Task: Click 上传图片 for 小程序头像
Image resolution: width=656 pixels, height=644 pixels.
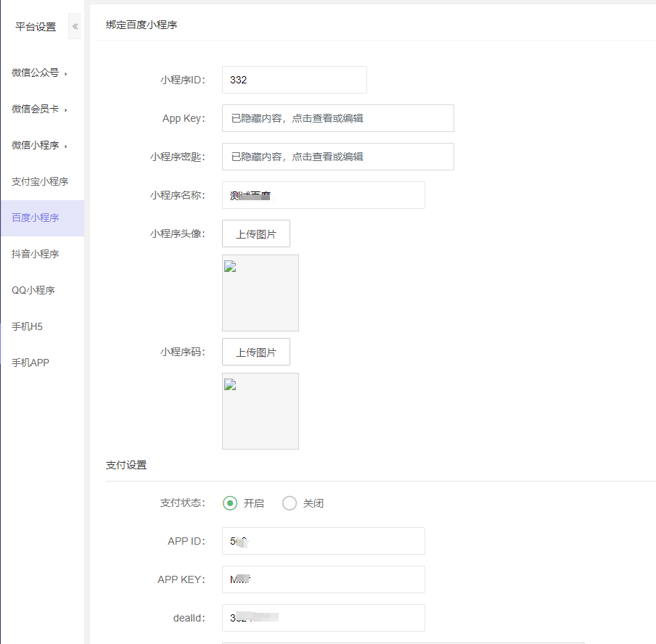Action: [255, 234]
